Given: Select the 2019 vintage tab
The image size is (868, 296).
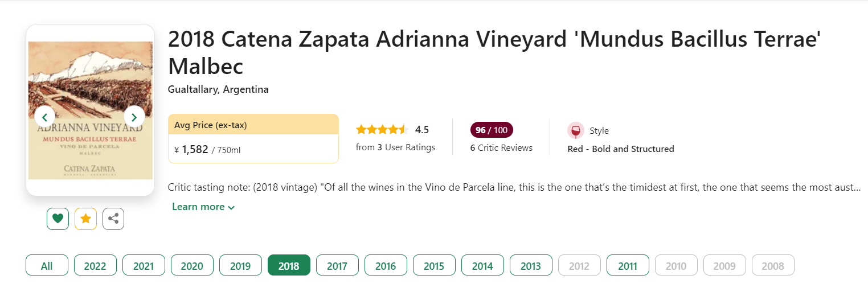Looking at the screenshot, I should pyautogui.click(x=240, y=265).
